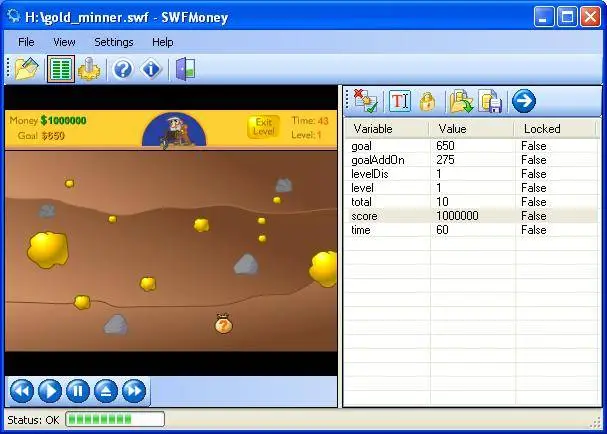Click the load from folder icon with green arrow
The height and width of the screenshot is (434, 607).
tap(461, 101)
